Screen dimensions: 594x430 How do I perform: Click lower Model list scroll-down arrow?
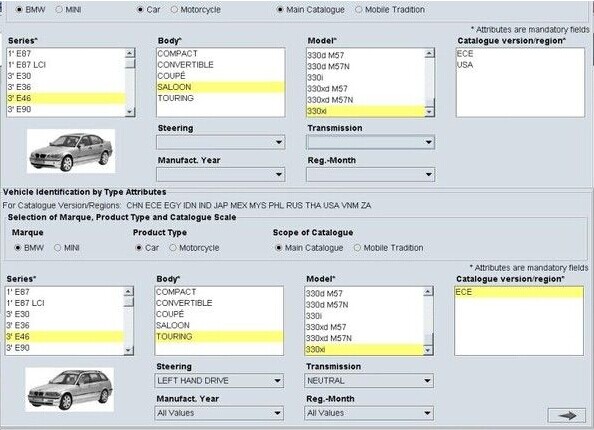[428, 350]
